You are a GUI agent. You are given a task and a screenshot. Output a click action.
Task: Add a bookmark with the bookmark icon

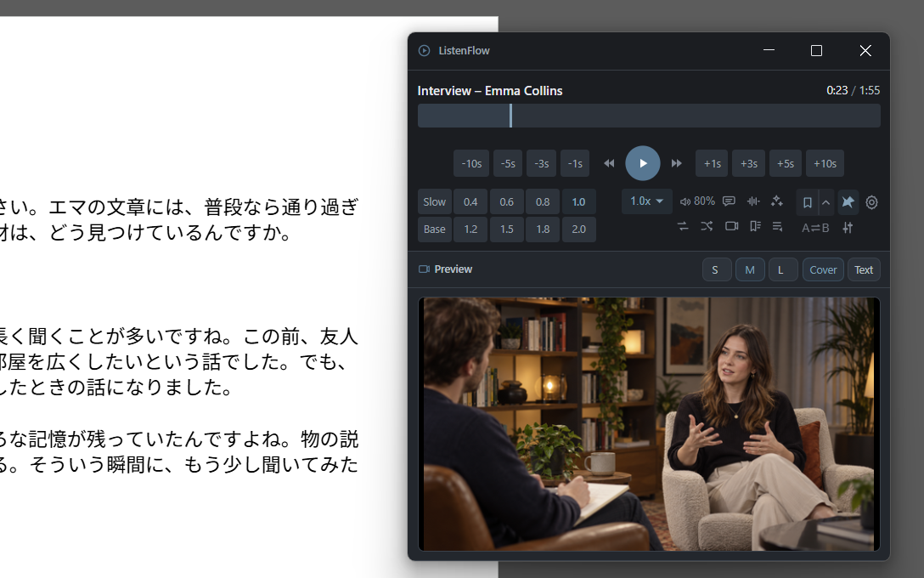click(x=808, y=202)
